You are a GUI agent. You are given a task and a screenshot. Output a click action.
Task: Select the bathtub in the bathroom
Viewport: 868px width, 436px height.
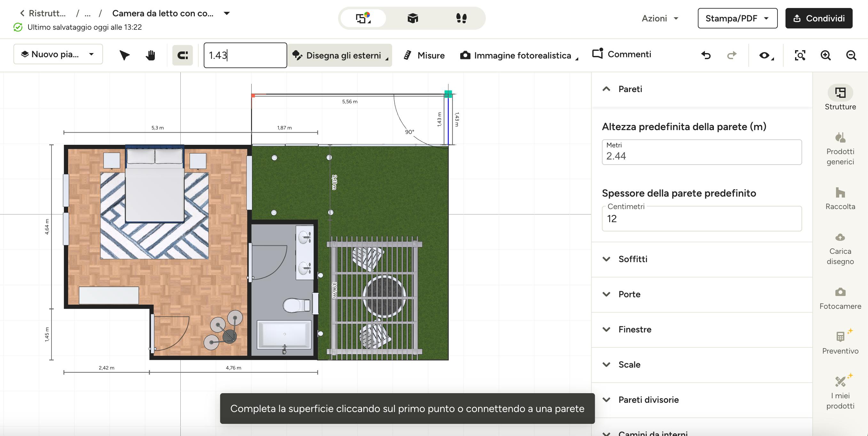(x=284, y=335)
